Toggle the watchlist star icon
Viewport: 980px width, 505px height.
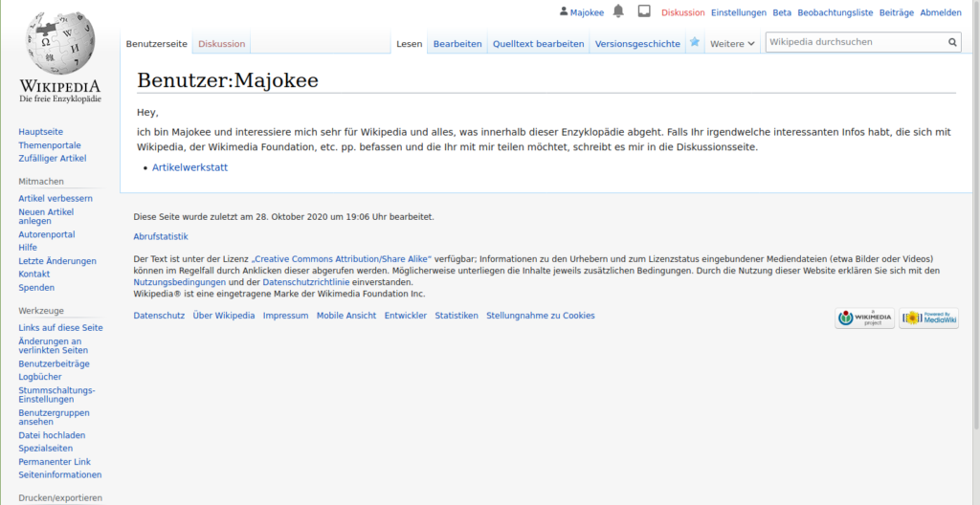(695, 42)
